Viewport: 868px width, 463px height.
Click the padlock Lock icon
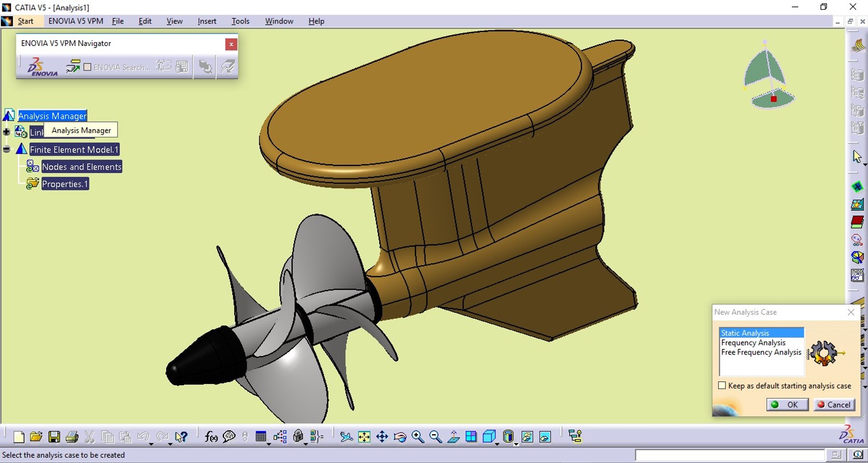pos(298,436)
